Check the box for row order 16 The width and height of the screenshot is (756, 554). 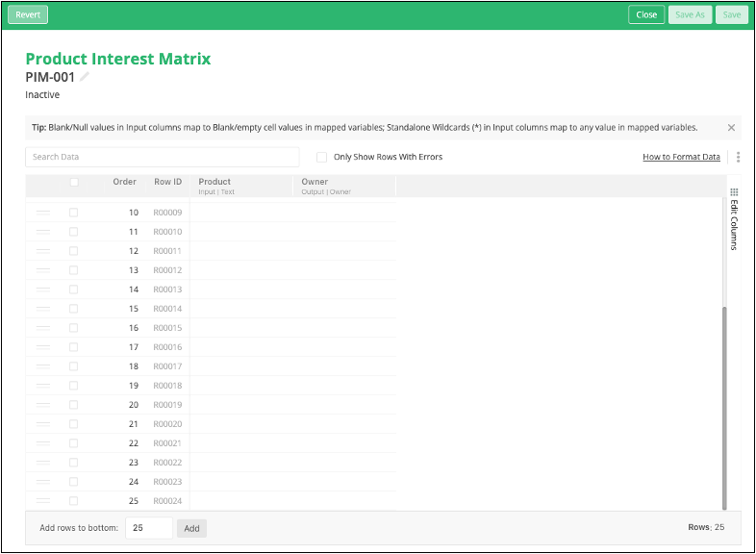[x=73, y=328]
